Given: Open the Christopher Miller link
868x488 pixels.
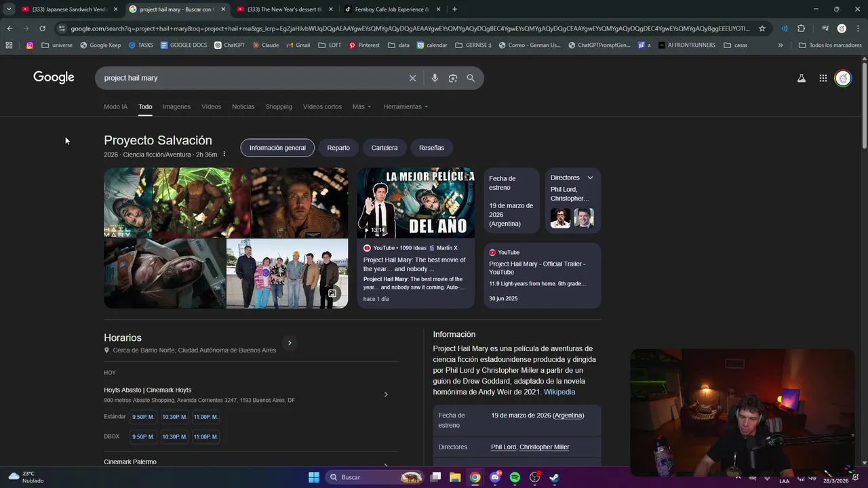Looking at the screenshot, I should coord(545,447).
